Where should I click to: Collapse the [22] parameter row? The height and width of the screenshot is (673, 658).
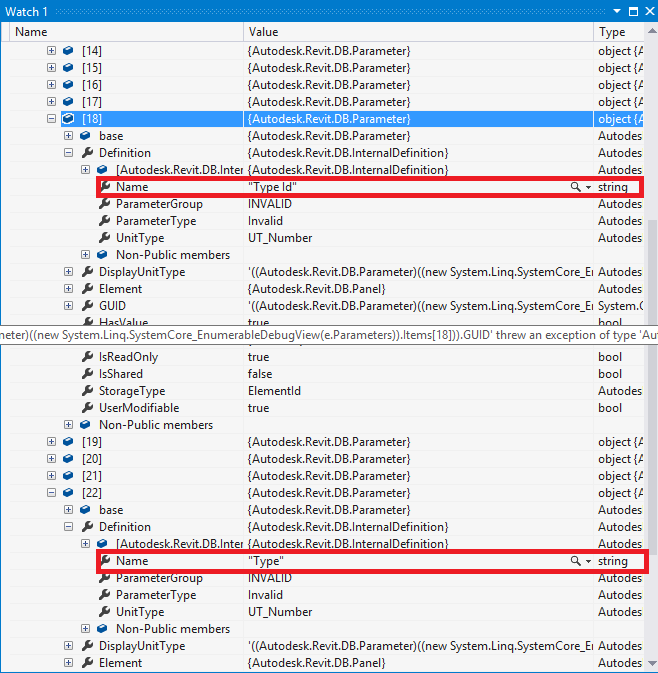point(51,493)
